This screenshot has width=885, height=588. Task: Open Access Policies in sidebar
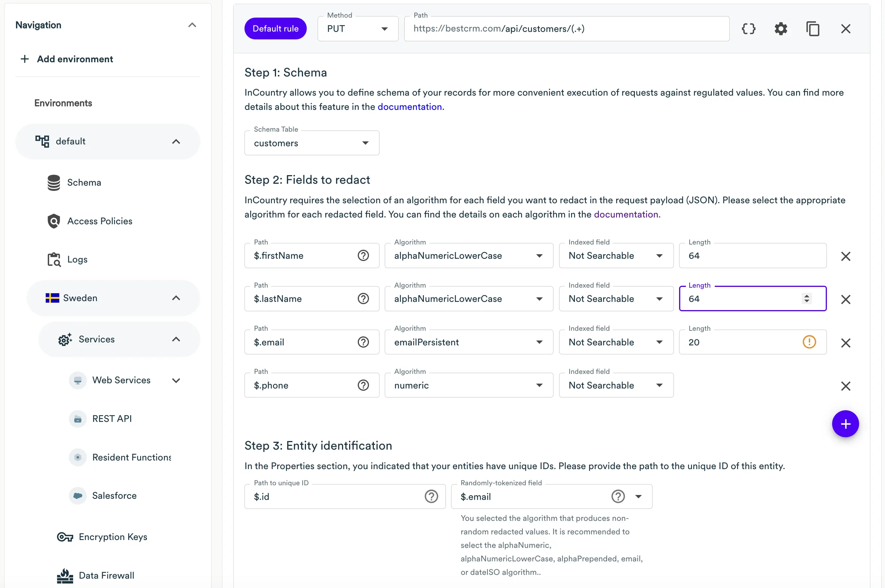pyautogui.click(x=99, y=221)
